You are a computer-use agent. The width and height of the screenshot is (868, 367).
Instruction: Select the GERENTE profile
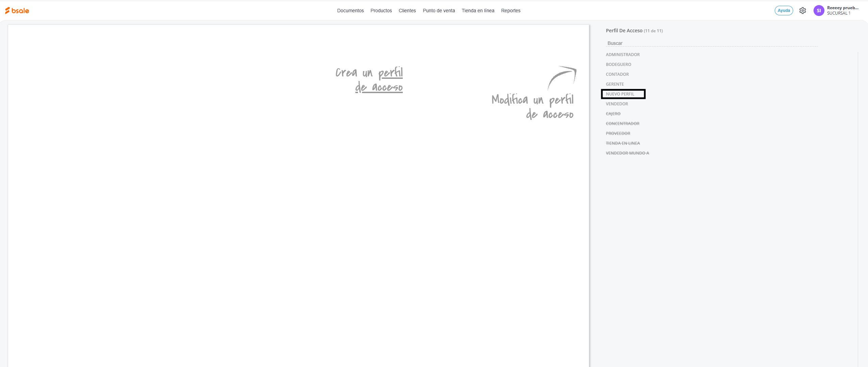[x=615, y=84]
